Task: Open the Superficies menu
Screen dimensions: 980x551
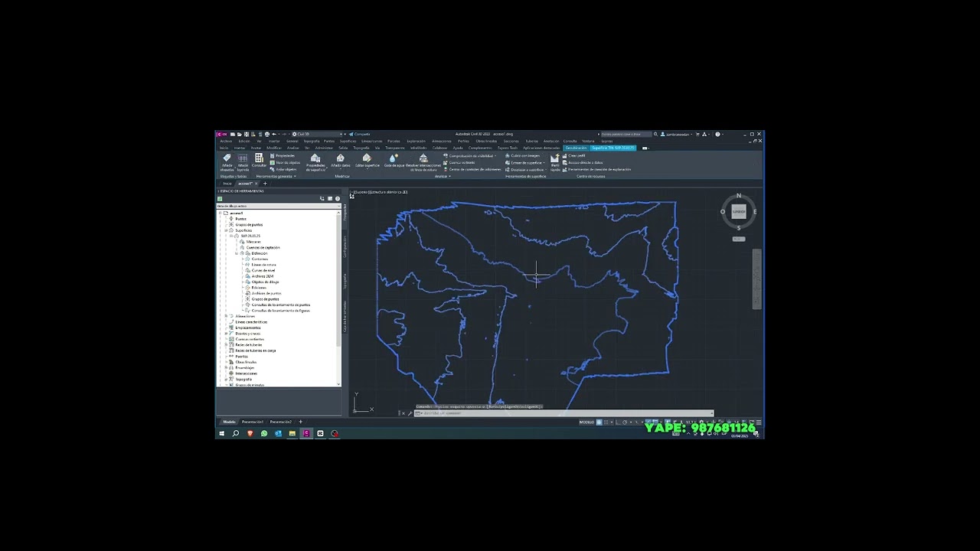Action: coord(348,141)
